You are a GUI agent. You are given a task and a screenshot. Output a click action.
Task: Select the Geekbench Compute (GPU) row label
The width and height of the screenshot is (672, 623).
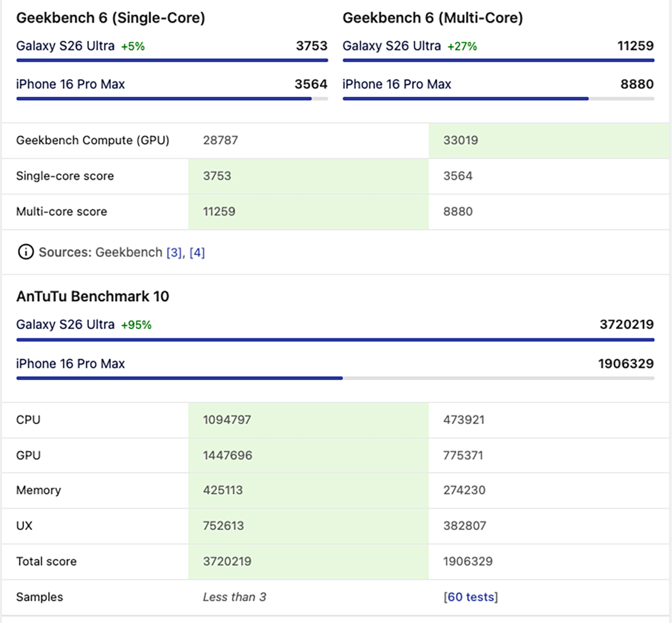coord(92,140)
